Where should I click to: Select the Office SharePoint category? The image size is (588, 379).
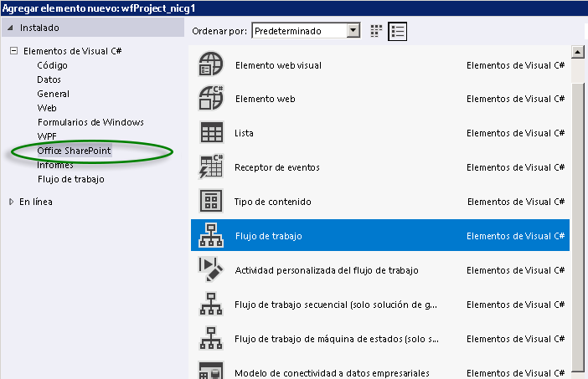(x=74, y=151)
